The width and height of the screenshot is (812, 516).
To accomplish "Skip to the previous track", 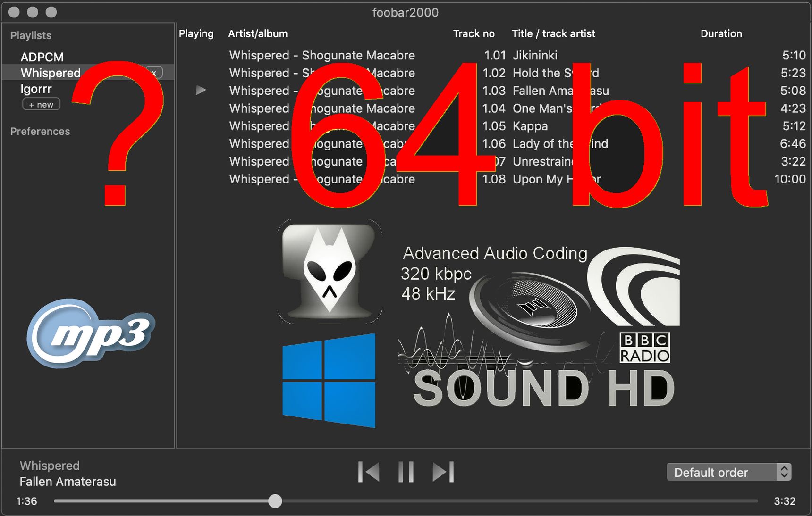I will point(369,472).
